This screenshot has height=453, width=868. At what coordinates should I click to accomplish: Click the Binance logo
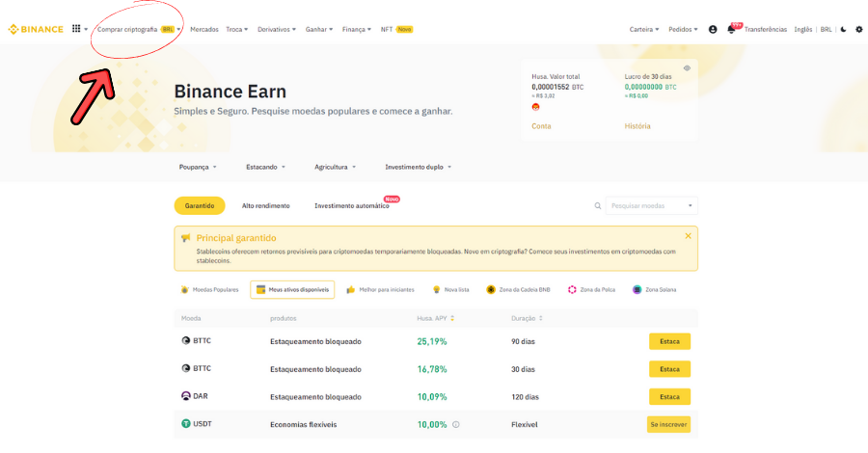coord(36,29)
